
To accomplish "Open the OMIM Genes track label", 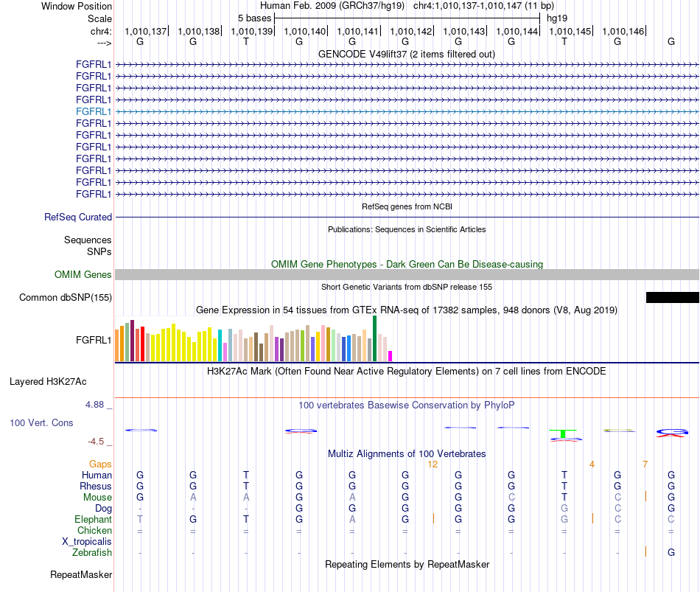I will coord(83,275).
